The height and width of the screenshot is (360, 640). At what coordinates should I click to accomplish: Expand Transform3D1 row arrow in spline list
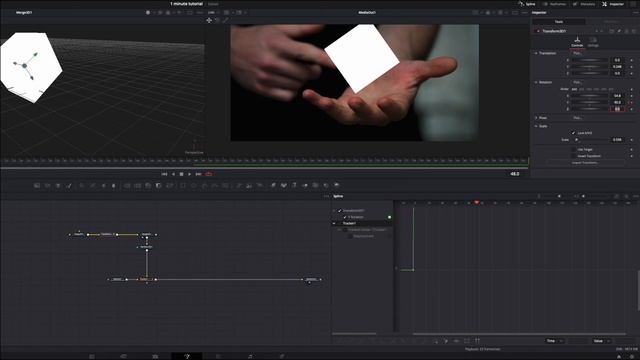point(334,211)
